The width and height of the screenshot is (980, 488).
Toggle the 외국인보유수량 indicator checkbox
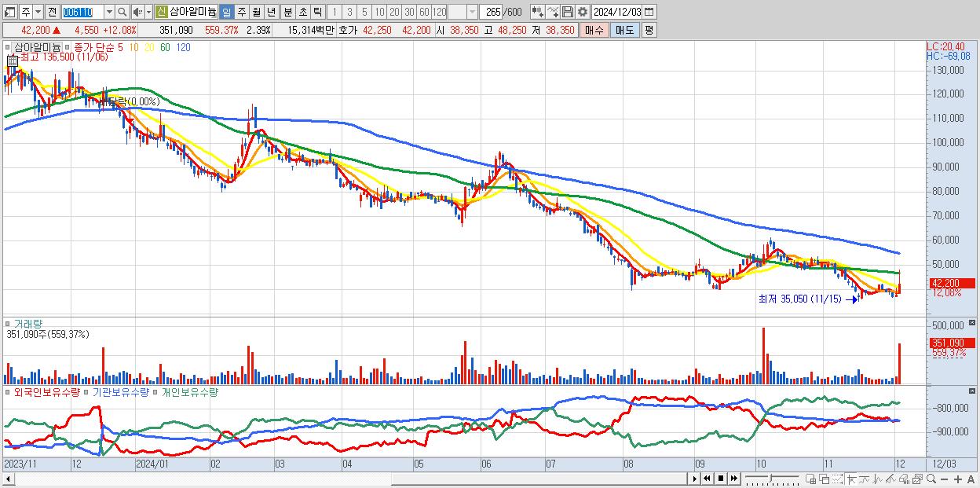pos(8,391)
